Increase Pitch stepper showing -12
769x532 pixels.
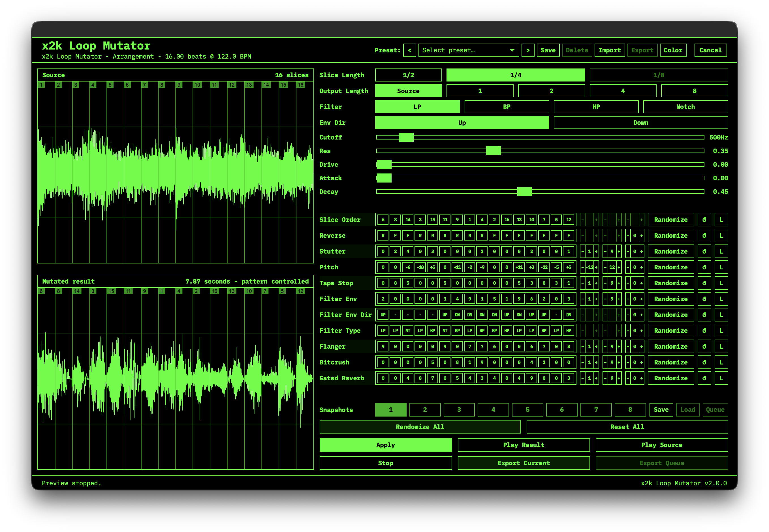coord(596,267)
